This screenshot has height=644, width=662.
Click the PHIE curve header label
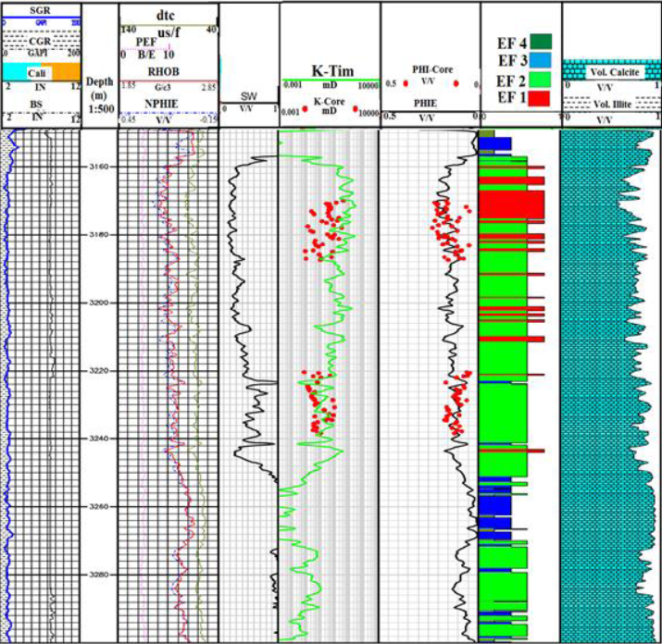(x=426, y=104)
